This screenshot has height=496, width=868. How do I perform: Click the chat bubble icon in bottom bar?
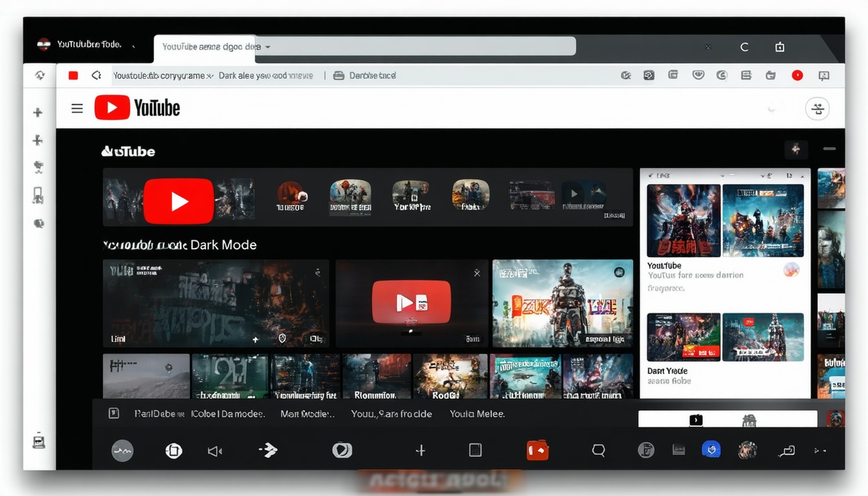click(x=599, y=451)
